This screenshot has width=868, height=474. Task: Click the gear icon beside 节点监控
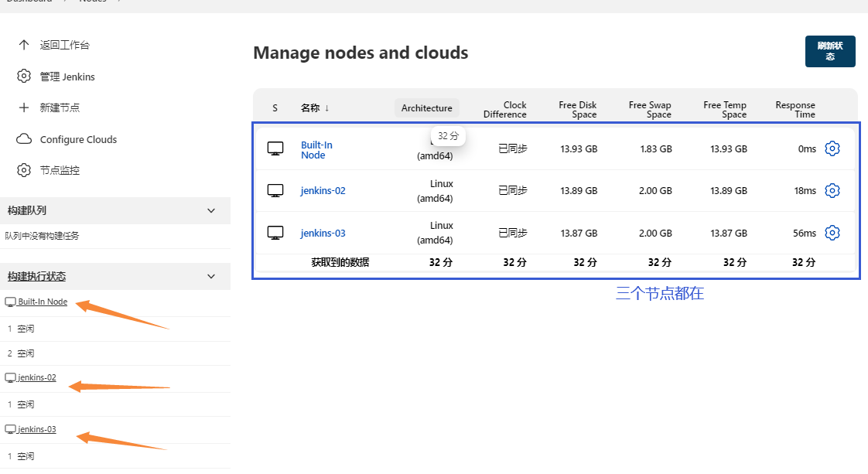[x=24, y=170]
